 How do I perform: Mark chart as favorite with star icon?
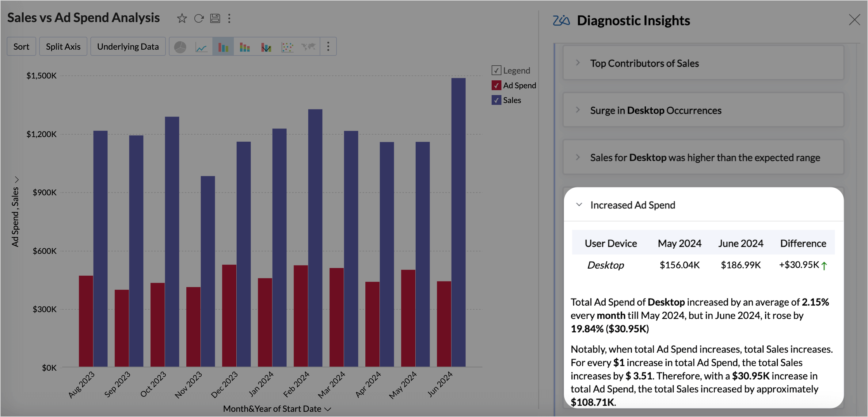tap(182, 18)
